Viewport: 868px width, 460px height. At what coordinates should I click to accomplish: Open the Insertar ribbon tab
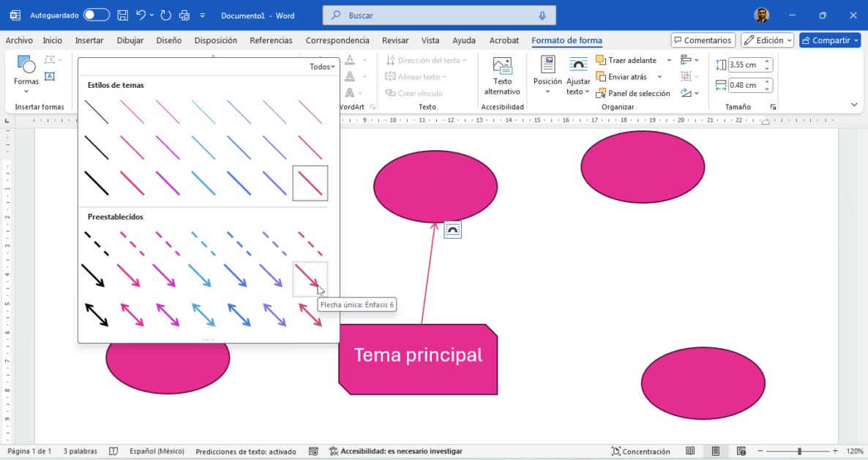point(89,40)
